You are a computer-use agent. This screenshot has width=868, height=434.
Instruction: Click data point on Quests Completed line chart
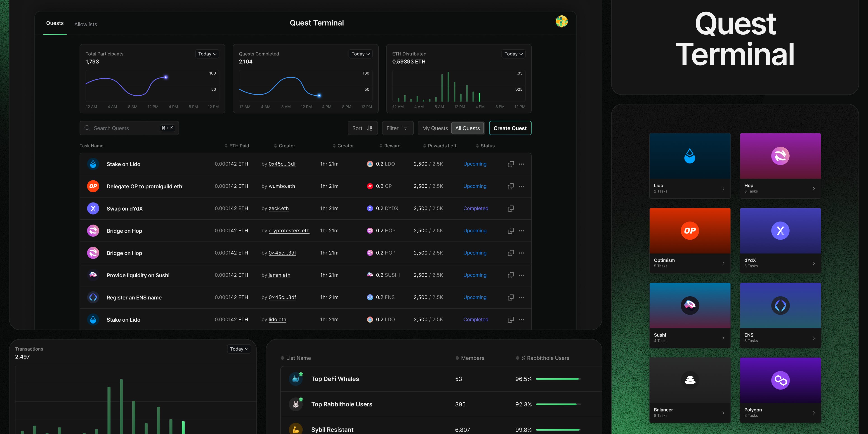pos(319,96)
